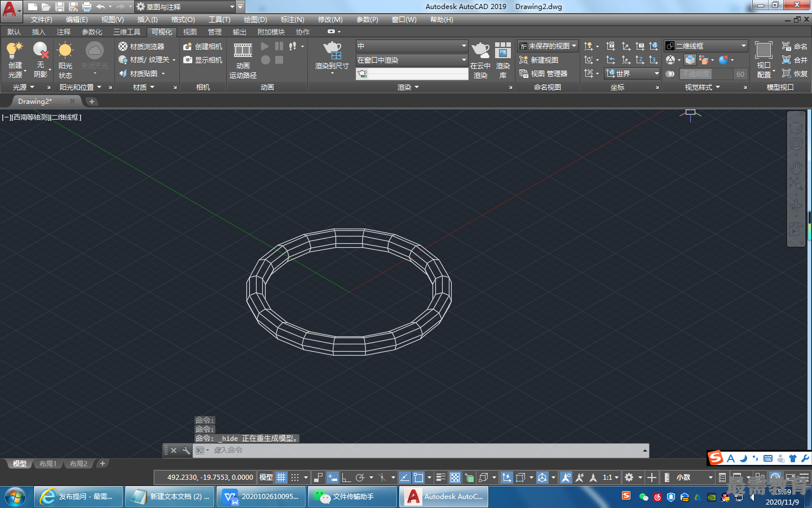This screenshot has width=812, height=508.
Task: Toggle lineweight display in status bar
Action: click(441, 478)
